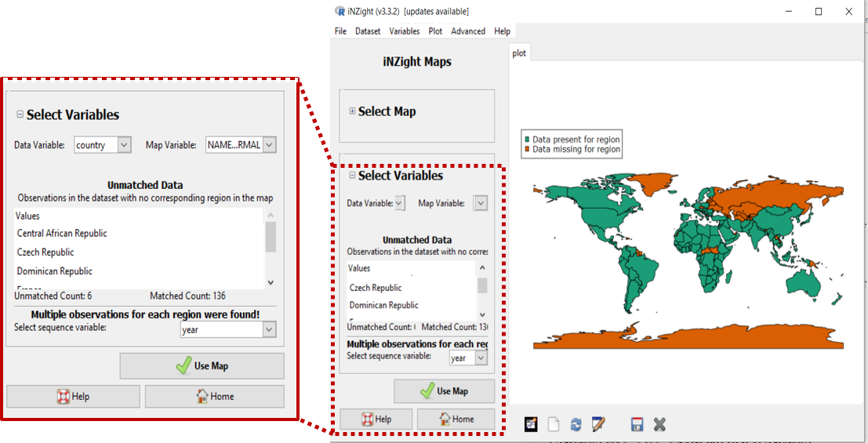
Task: Click the green Data present legend swatch
Action: pyautogui.click(x=528, y=140)
